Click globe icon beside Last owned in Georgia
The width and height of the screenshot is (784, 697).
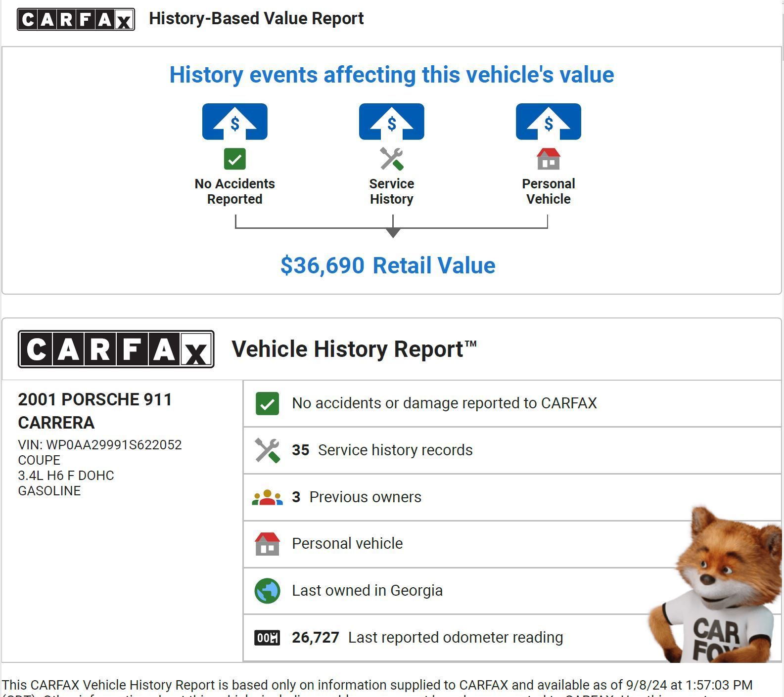pos(267,591)
